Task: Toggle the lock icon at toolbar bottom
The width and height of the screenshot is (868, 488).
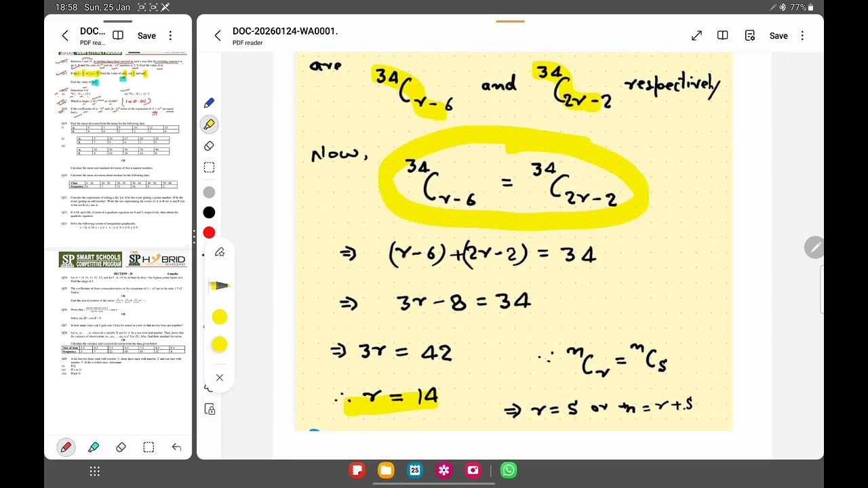Action: coord(210,409)
